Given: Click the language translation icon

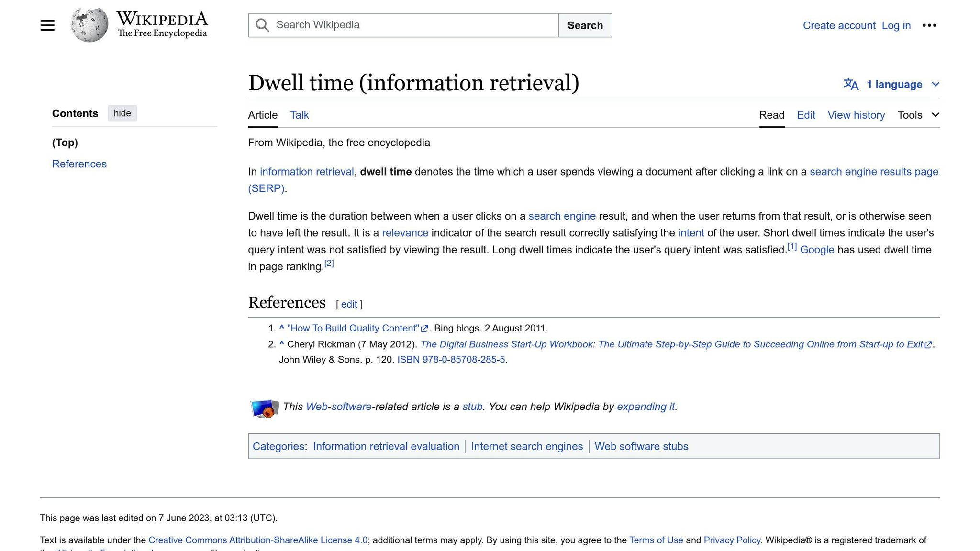Looking at the screenshot, I should [851, 85].
